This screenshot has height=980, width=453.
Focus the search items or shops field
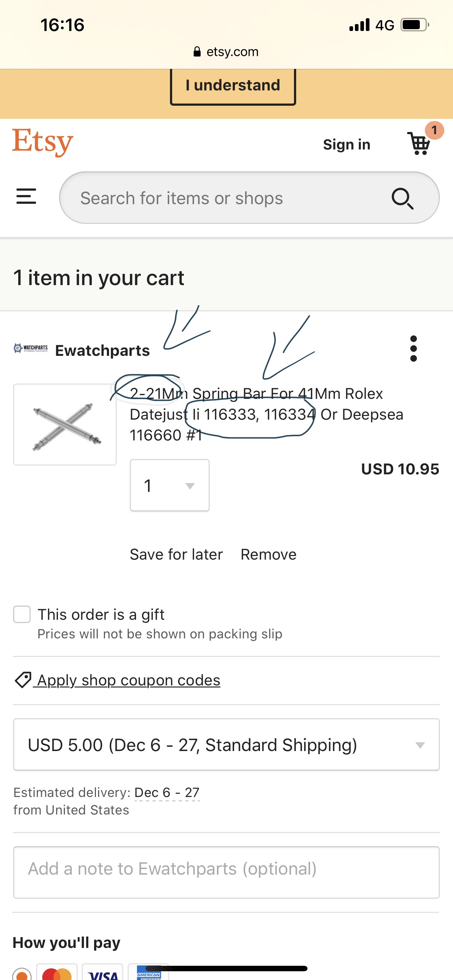click(228, 198)
